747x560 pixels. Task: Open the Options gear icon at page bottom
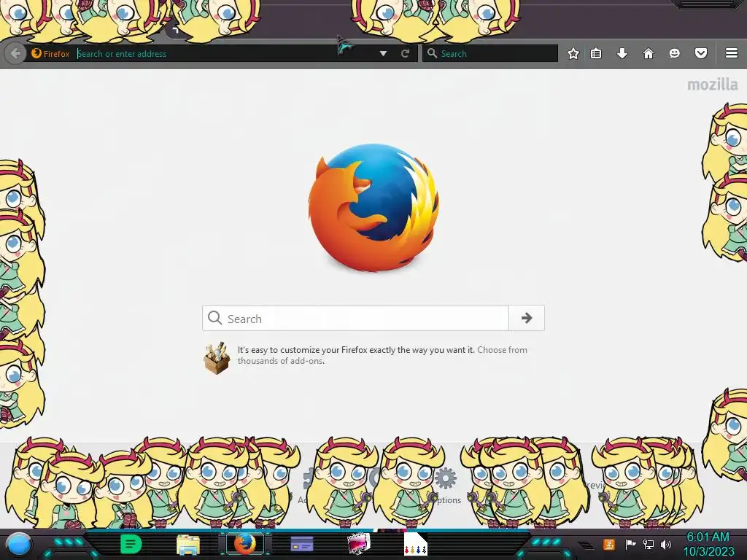446,478
